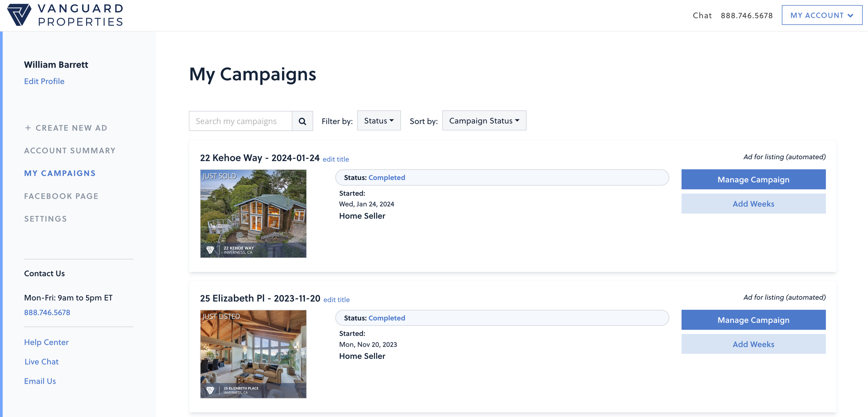
Task: Open Live Chat from the sidebar
Action: (41, 361)
